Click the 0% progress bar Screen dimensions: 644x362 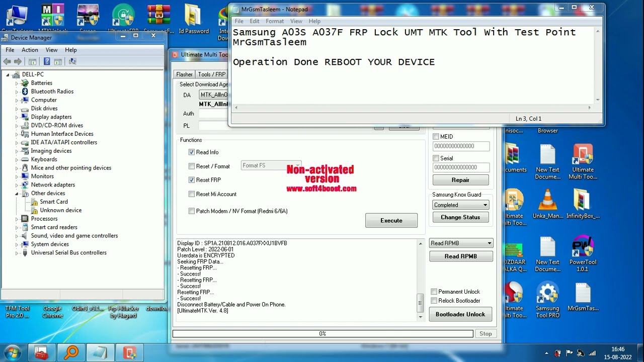pyautogui.click(x=323, y=333)
